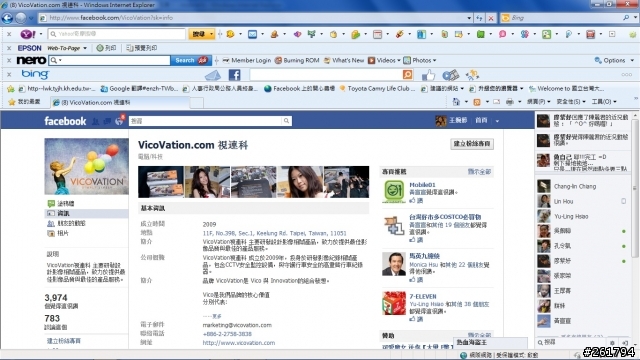Open Facebook messages icon
The height and width of the screenshot is (360, 640).
(107, 121)
